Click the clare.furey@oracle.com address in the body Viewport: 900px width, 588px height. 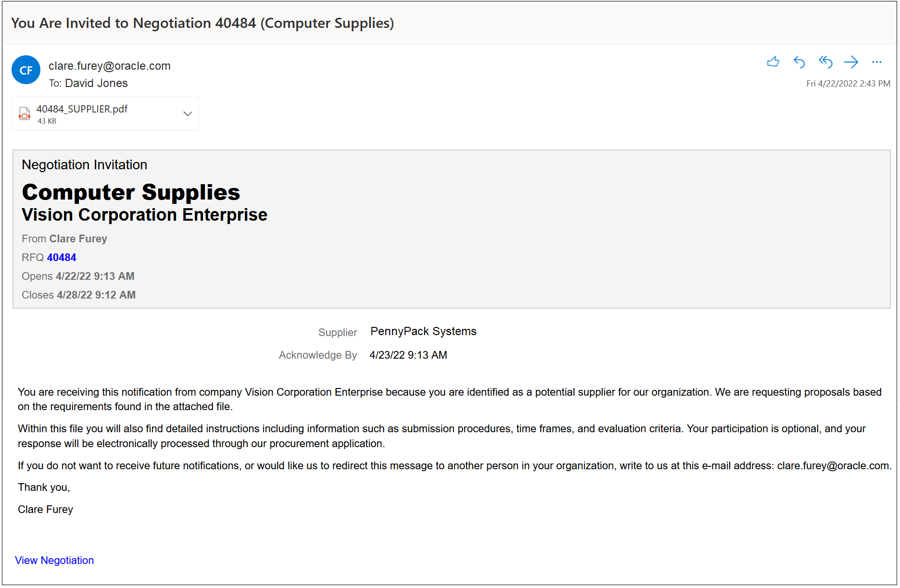pos(833,466)
